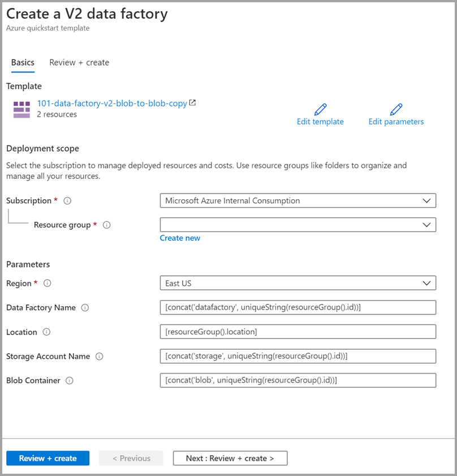The height and width of the screenshot is (476, 457).
Task: Click the info icon beside Storage Account Name
Action: (100, 356)
